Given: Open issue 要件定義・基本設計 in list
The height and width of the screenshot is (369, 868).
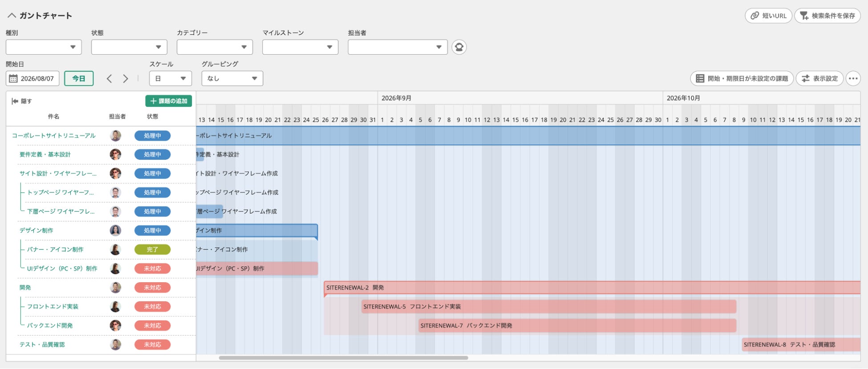Looking at the screenshot, I should coord(45,154).
